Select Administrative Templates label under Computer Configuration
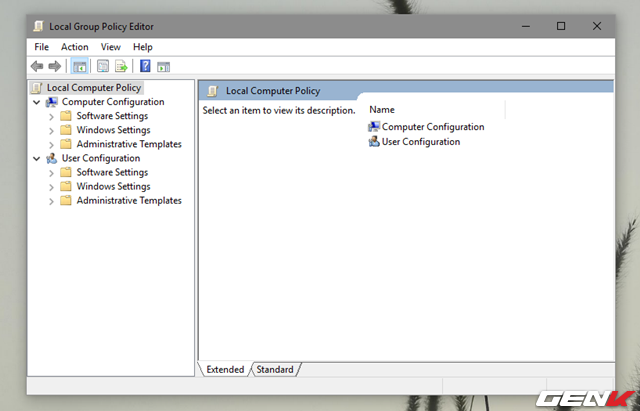This screenshot has height=411, width=640. click(129, 144)
